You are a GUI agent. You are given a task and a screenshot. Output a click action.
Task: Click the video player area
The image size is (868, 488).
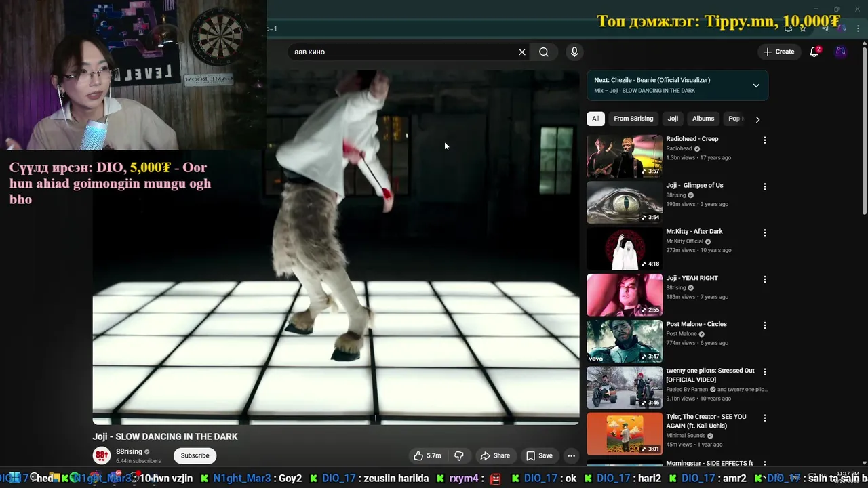tap(336, 247)
